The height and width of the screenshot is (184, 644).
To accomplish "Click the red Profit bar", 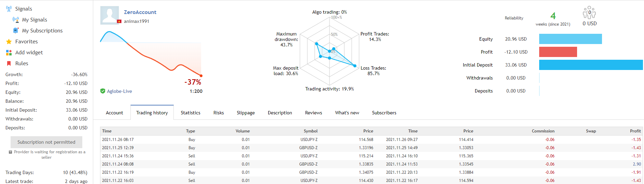I will click(558, 52).
